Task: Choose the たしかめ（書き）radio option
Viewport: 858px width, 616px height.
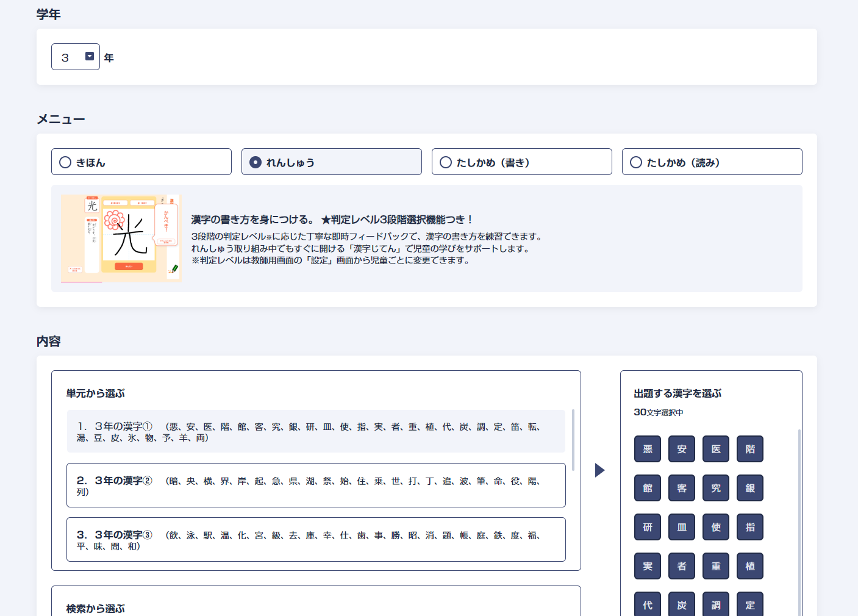Action: click(522, 162)
